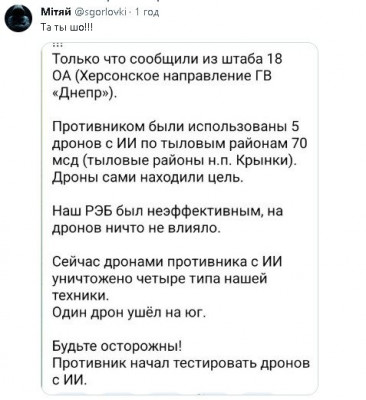Click 'Противник начал тестировать дронов' line
The width and height of the screenshot is (366, 400).
181,364
